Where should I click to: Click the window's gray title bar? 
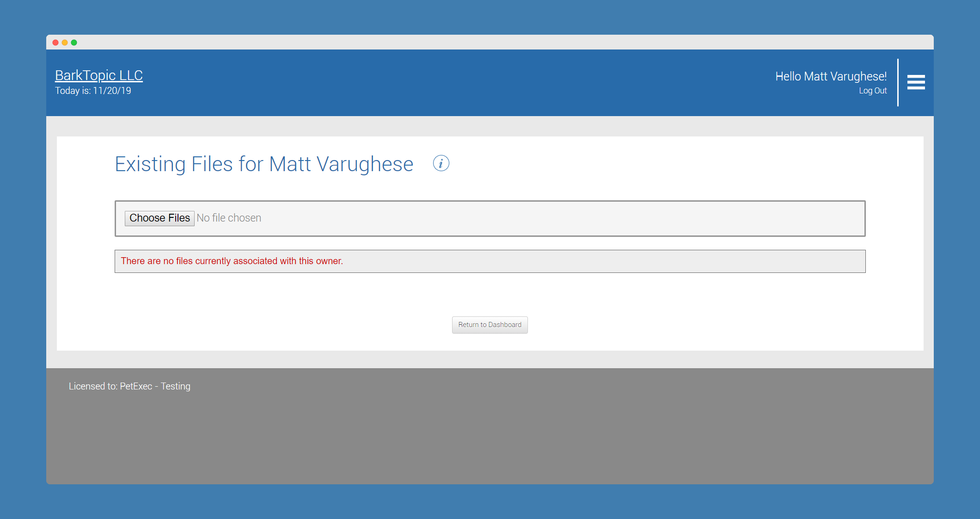[490, 42]
